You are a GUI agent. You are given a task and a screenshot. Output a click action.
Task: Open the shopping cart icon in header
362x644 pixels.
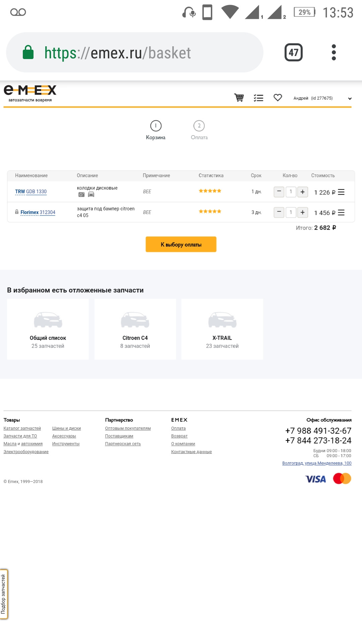point(239,98)
